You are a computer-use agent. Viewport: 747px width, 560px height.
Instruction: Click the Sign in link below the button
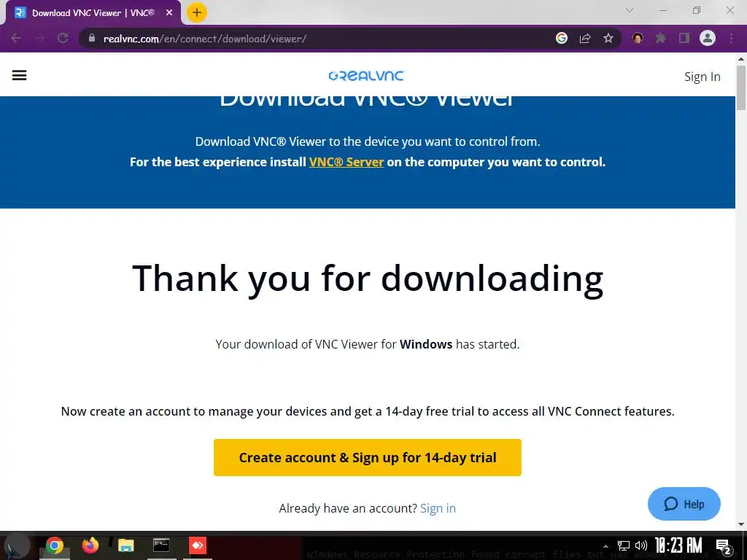pyautogui.click(x=438, y=508)
